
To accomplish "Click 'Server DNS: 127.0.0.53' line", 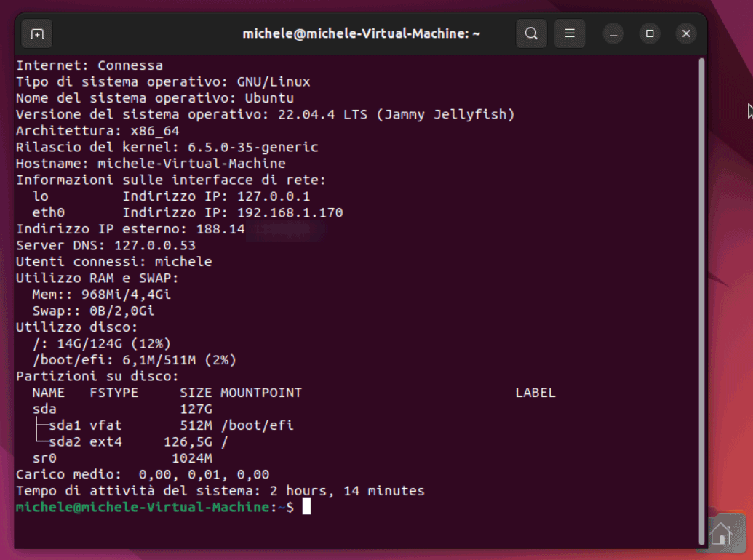I will click(x=105, y=245).
